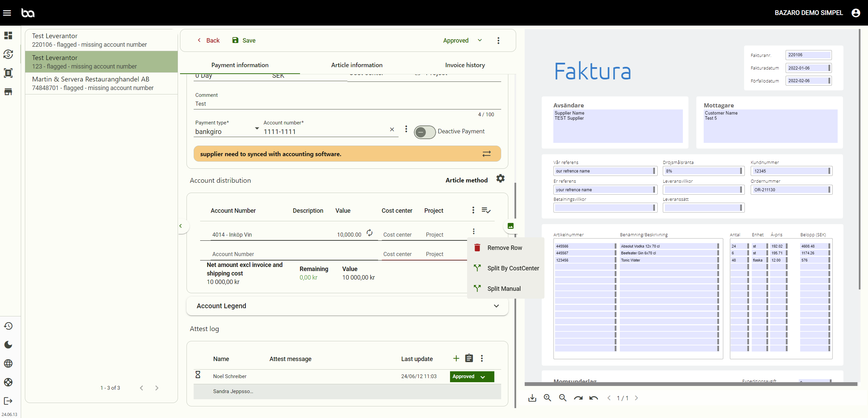The image size is (868, 418).
Task: Toggle the Deactive Payment switch
Action: point(424,132)
